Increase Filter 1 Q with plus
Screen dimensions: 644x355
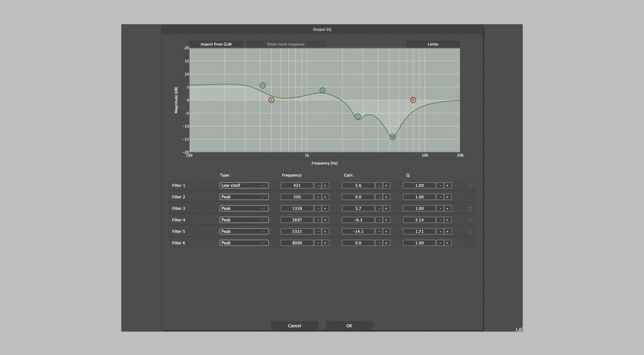pos(447,185)
